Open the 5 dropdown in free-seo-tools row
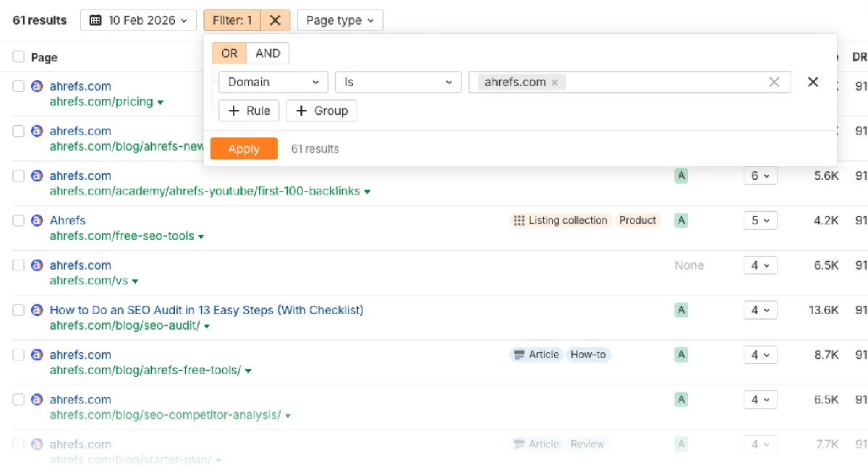 click(760, 221)
